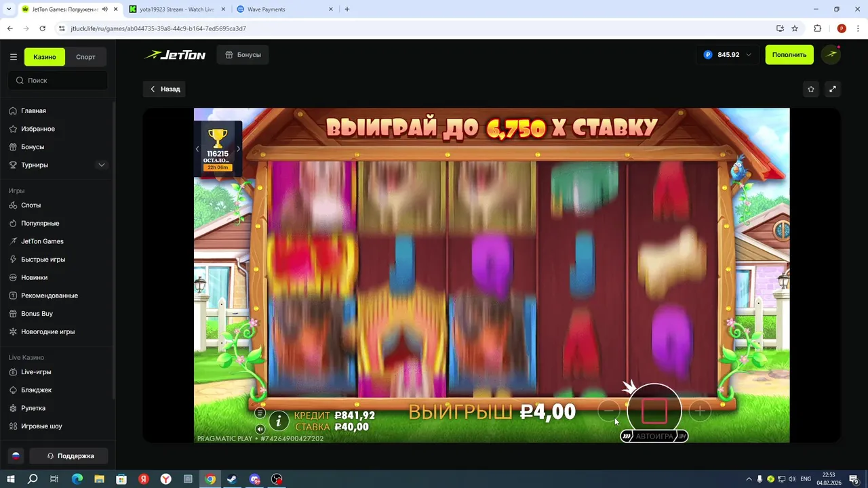The image size is (868, 488).
Task: Click the Бонусы button in header
Action: pos(243,55)
